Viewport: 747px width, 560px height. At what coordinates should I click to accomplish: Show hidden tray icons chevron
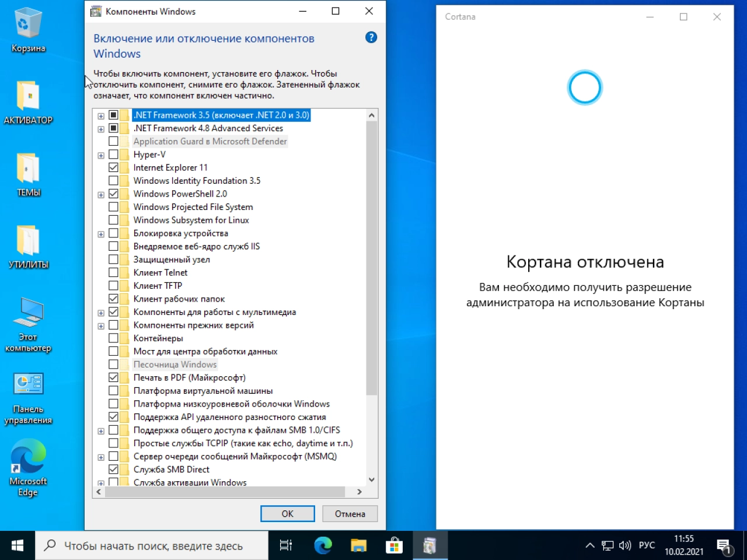(x=590, y=545)
